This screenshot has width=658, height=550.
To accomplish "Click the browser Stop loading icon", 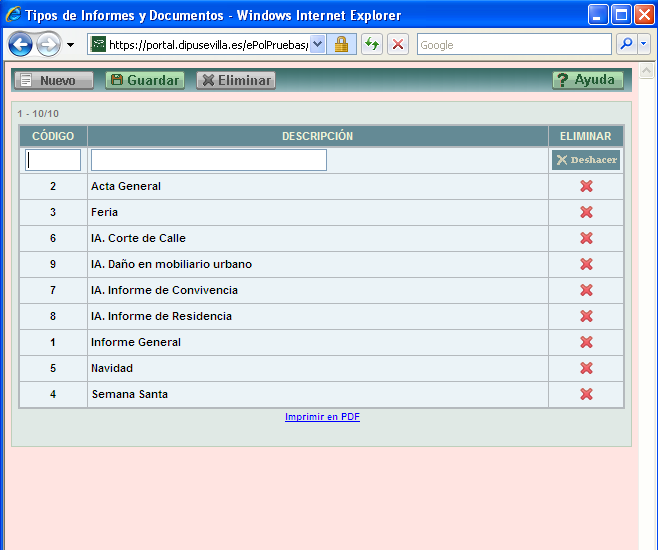I will [x=398, y=45].
